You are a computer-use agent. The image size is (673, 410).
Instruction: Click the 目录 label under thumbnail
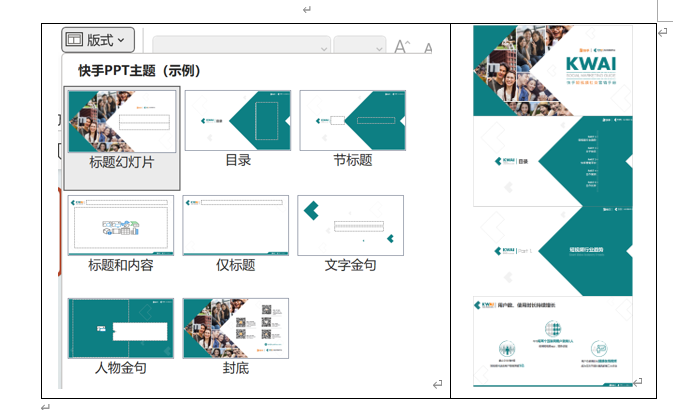[x=238, y=160]
